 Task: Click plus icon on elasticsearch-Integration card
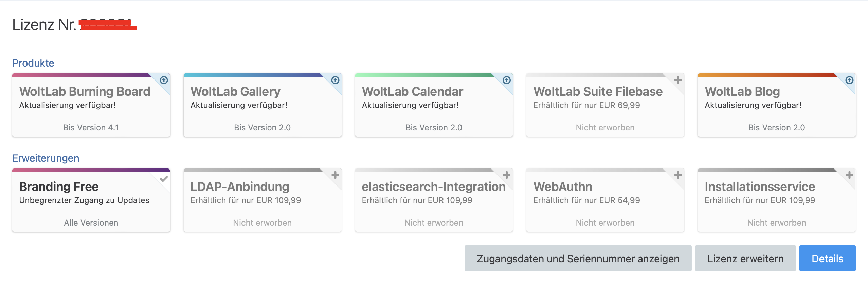[507, 175]
